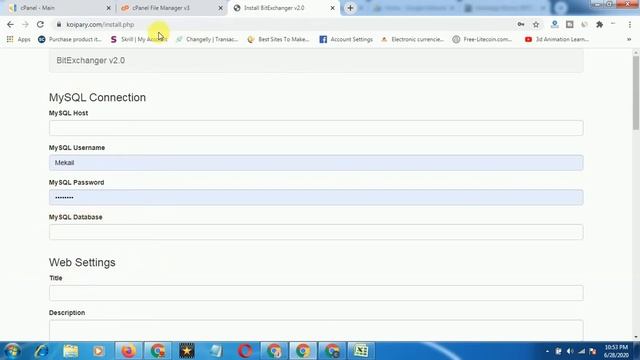The height and width of the screenshot is (360, 640).
Task: Click the scrollbar down arrow
Action: (x=636, y=337)
